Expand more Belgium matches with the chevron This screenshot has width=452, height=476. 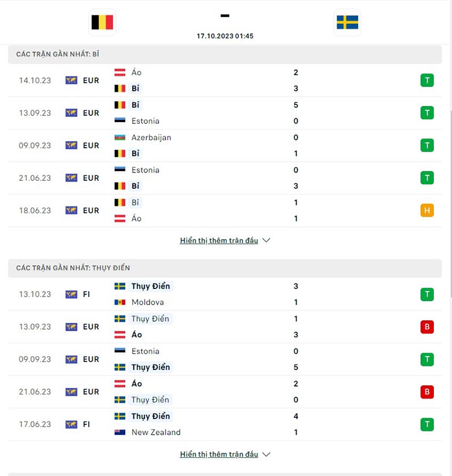point(267,240)
